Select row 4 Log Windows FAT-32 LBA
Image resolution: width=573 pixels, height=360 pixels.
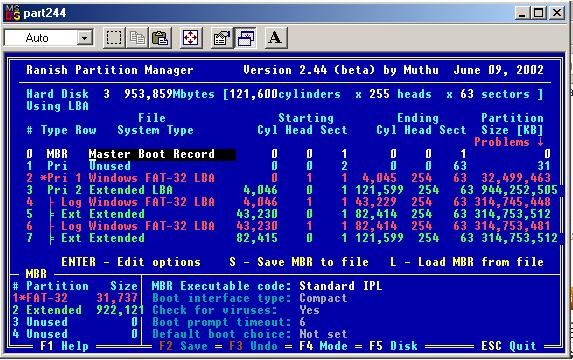[289, 202]
